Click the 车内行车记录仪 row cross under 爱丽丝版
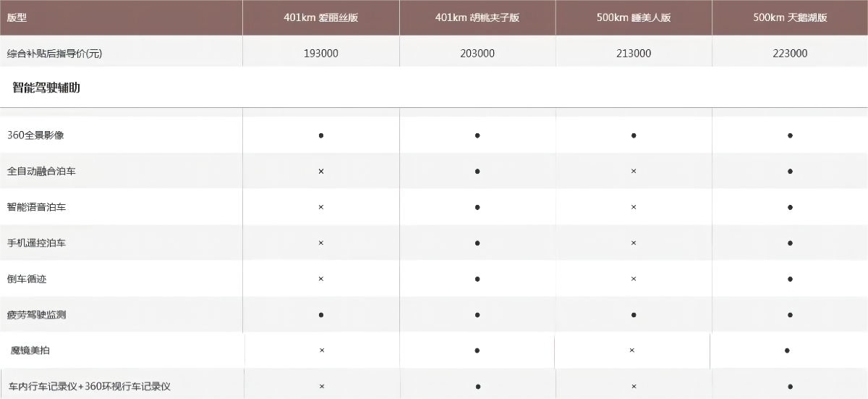The width and height of the screenshot is (868, 399). pos(322,387)
